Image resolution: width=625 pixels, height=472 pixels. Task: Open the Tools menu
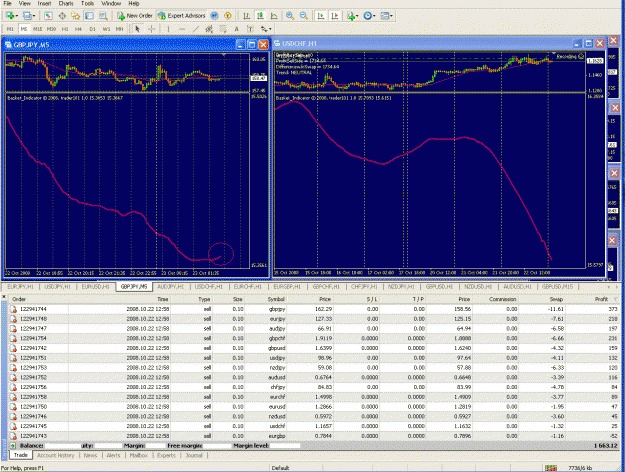coord(87,3)
